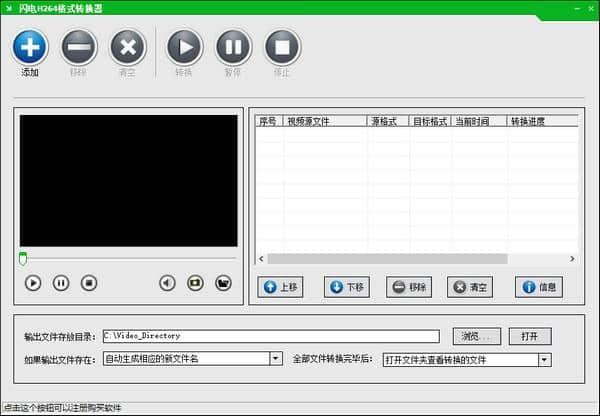Viewport: 600px width, 416px height.
Task: Click the 移除 minus icon in top toolbar
Action: (79, 47)
